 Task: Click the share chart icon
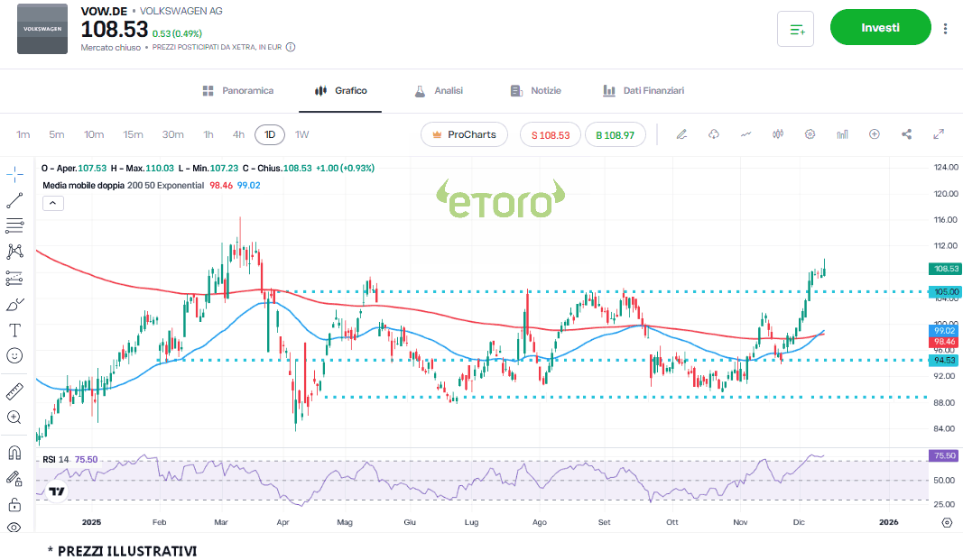coord(906,134)
